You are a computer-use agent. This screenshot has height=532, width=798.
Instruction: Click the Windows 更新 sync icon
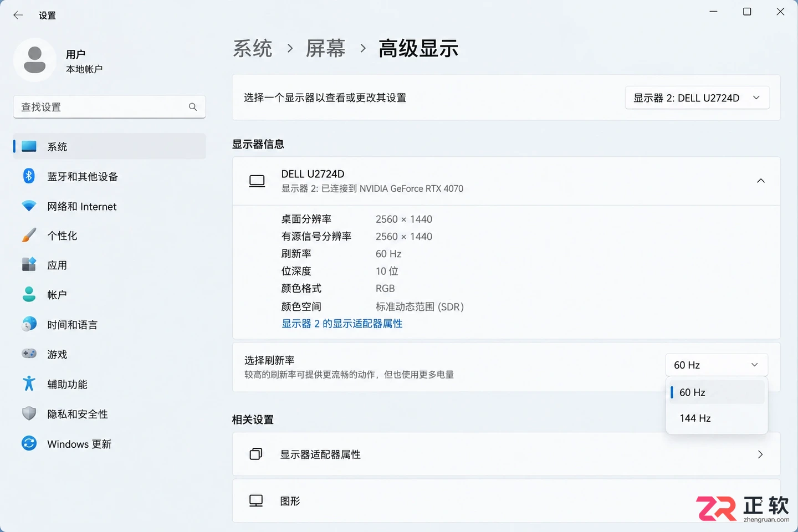click(x=29, y=443)
